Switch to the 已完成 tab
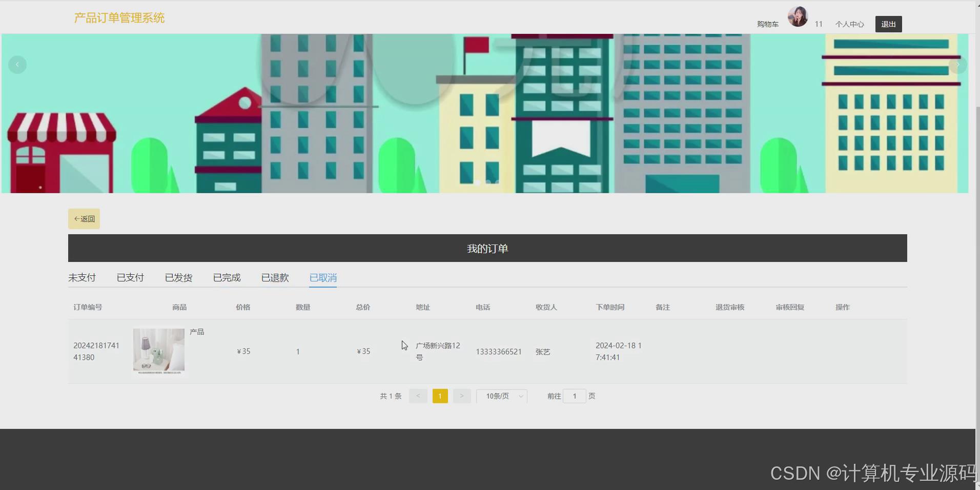 click(x=227, y=277)
